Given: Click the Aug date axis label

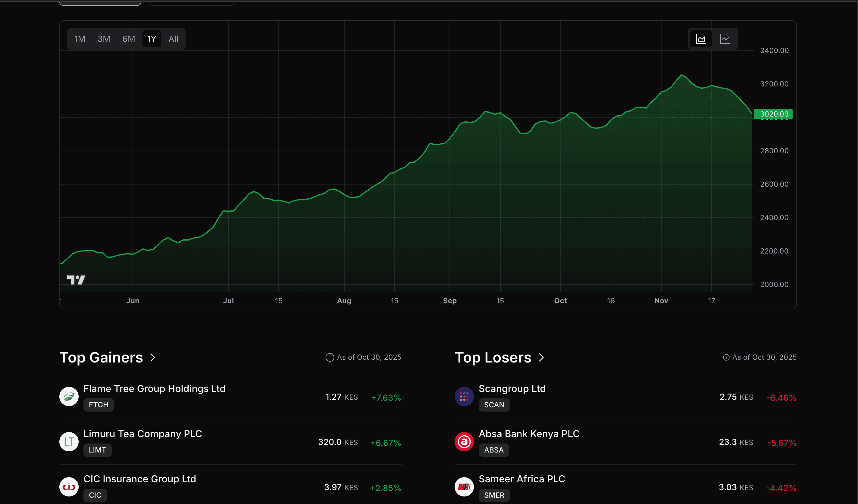Looking at the screenshot, I should [344, 301].
